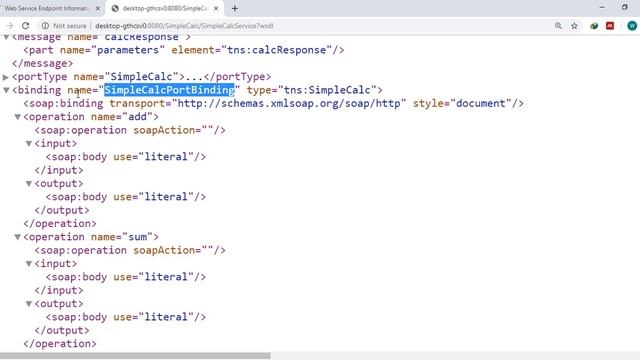Collapse the calcResponse message node
This screenshot has width=640, height=360.
click(6, 37)
